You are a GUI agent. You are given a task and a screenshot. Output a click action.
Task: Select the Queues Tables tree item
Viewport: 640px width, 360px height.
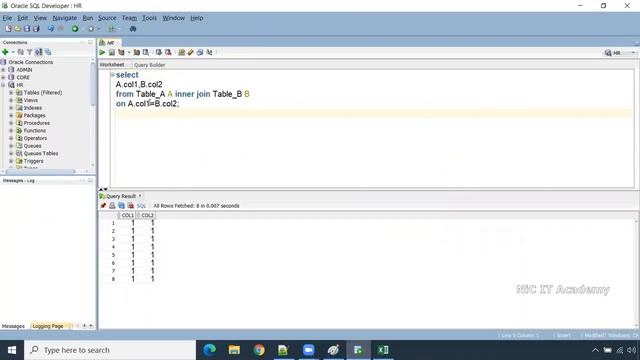pyautogui.click(x=41, y=153)
